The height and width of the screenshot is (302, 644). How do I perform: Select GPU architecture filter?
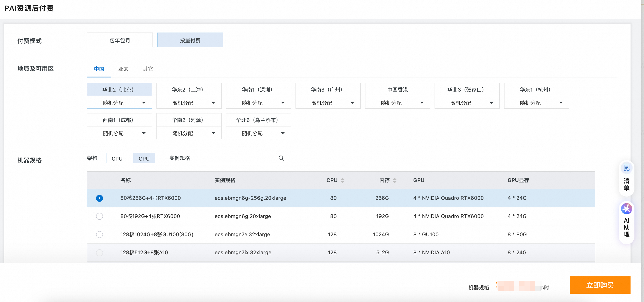click(x=144, y=159)
